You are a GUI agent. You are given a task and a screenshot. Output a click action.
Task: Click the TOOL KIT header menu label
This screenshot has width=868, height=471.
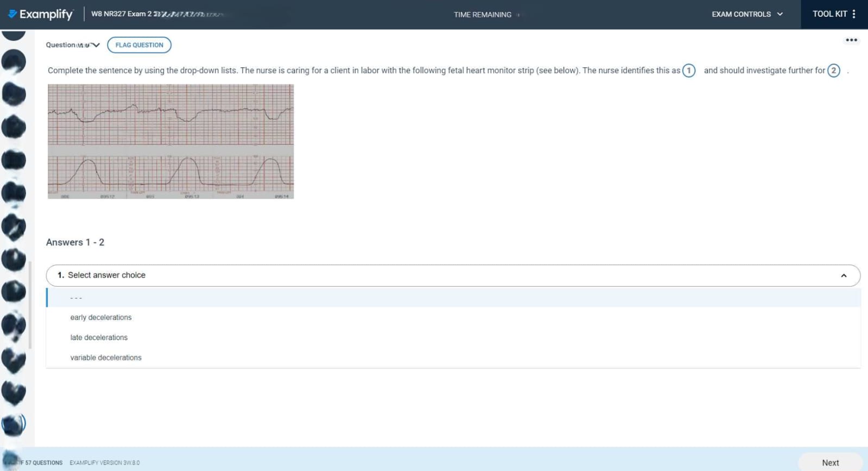tap(829, 14)
